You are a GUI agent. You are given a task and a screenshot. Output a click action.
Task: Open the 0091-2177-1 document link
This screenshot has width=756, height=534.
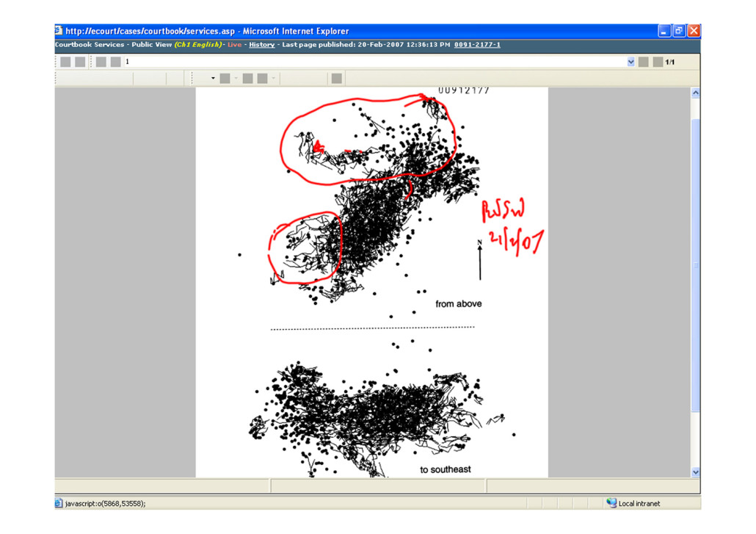(477, 44)
